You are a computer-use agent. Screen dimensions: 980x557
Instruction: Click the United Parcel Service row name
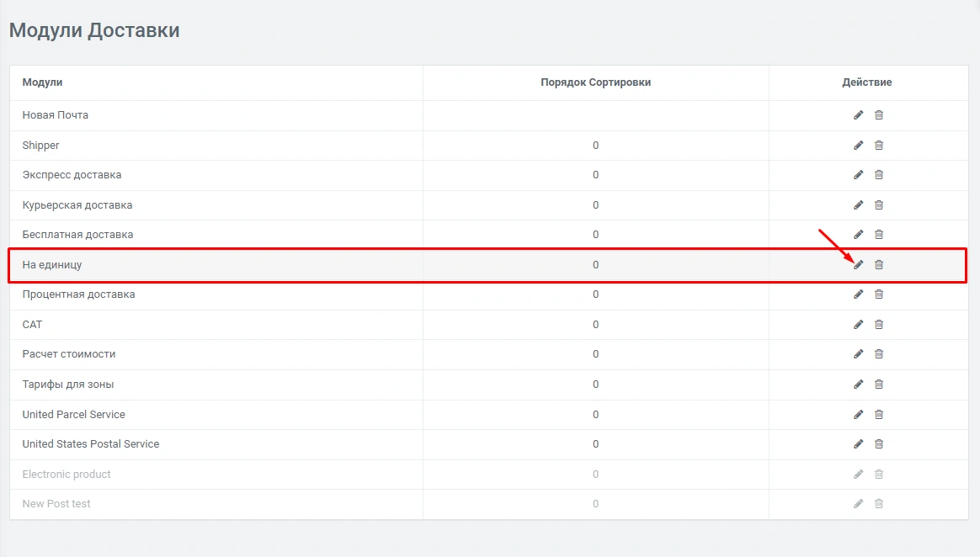(73, 415)
